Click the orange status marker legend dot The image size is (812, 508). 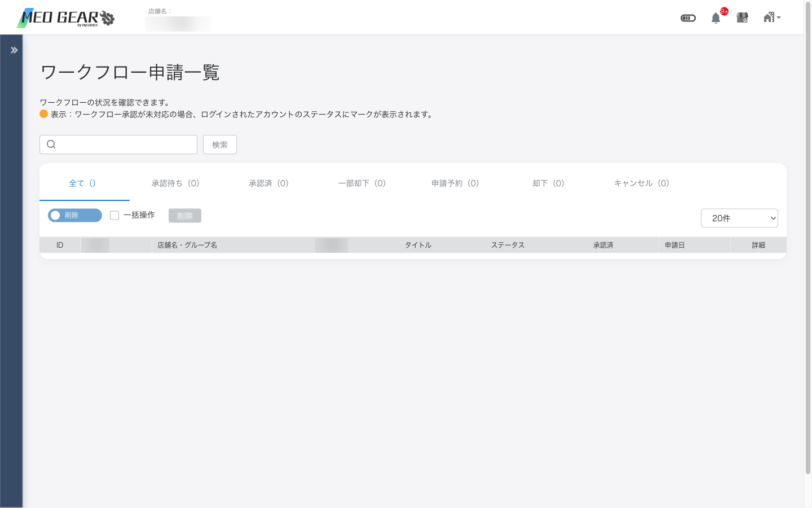[43, 113]
